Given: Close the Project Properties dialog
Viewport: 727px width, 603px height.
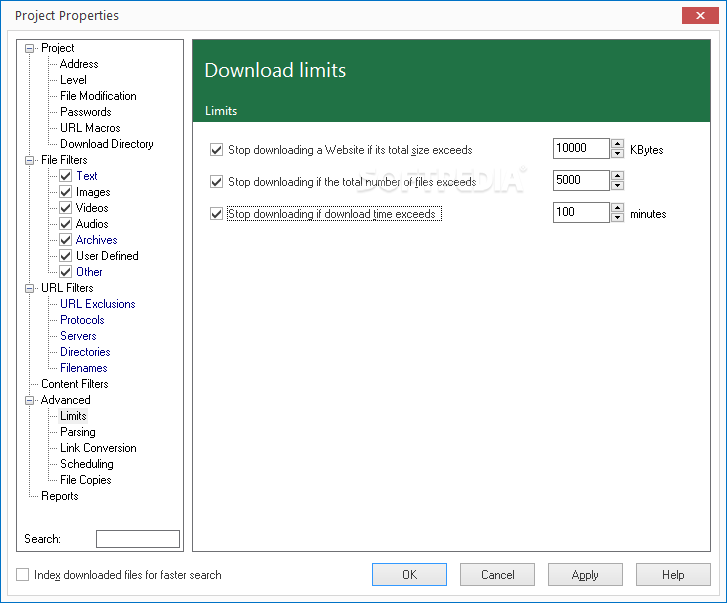Looking at the screenshot, I should pos(700,15).
